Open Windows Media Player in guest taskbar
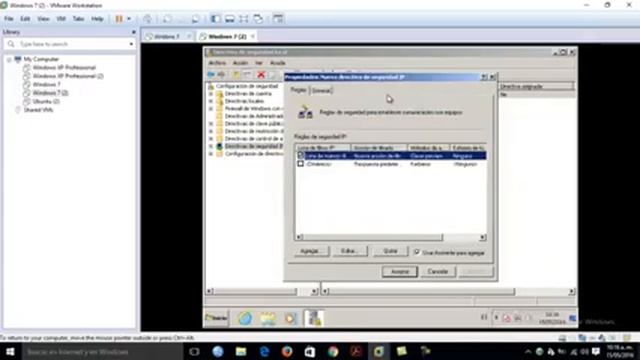Image resolution: width=640 pixels, height=360 pixels. [291, 318]
